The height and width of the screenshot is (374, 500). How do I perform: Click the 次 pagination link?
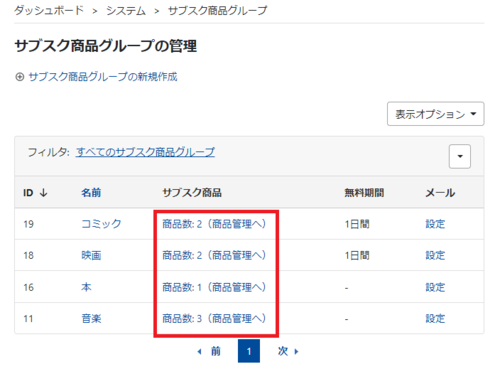tap(283, 351)
